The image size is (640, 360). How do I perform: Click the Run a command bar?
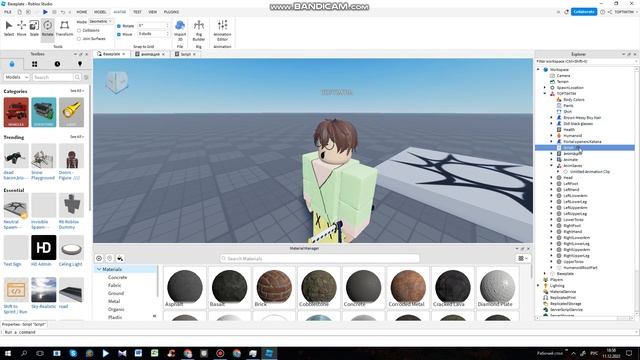320,332
